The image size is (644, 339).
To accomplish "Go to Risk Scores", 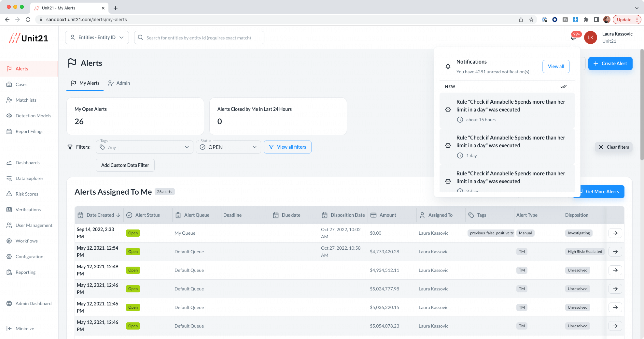I will tap(29, 194).
